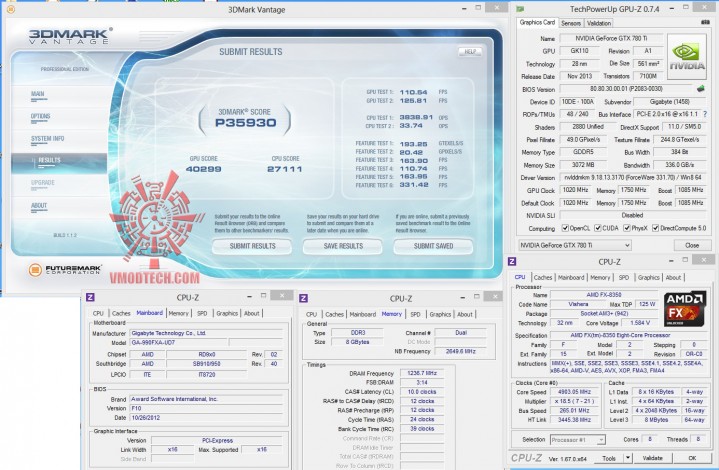Select About tab in CPU-Z Mainboard window
The image size is (719, 470).
(x=252, y=313)
